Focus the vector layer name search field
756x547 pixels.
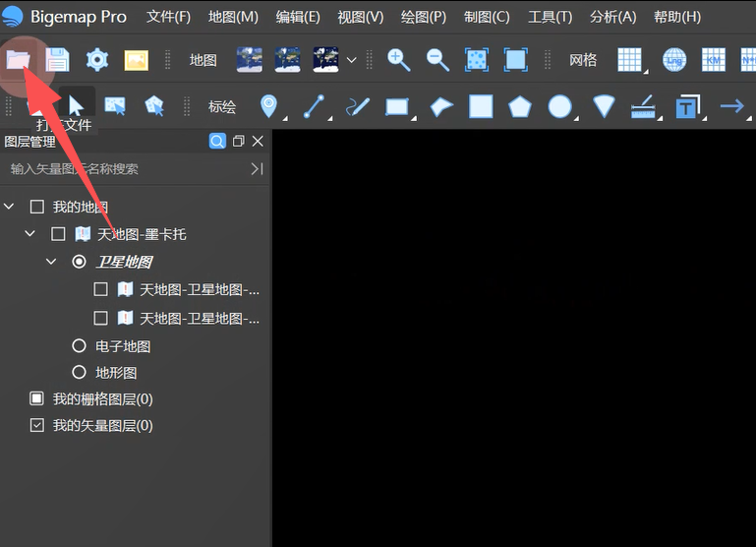coord(126,169)
